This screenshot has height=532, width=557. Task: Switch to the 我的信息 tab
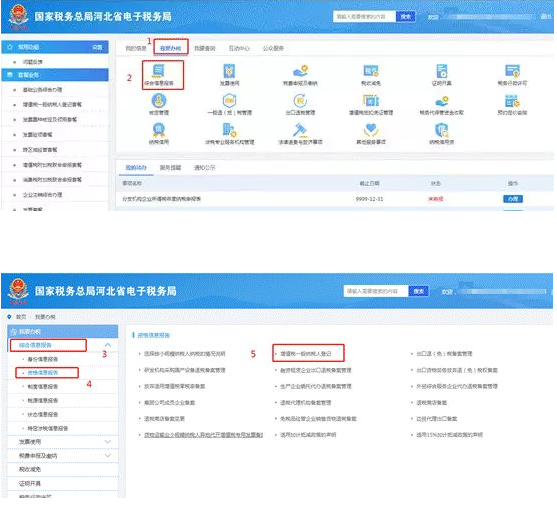136,48
